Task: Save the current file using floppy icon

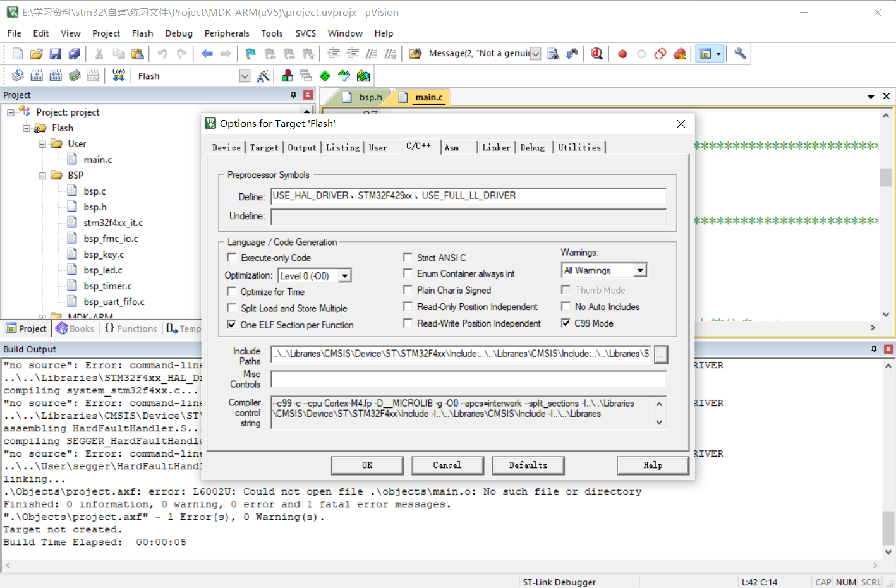Action: [x=55, y=54]
